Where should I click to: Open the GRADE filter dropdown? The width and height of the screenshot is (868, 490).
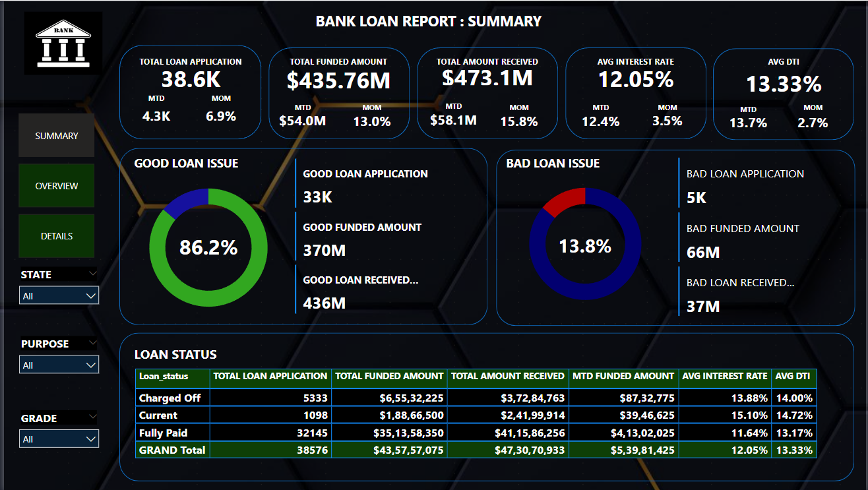tap(59, 439)
